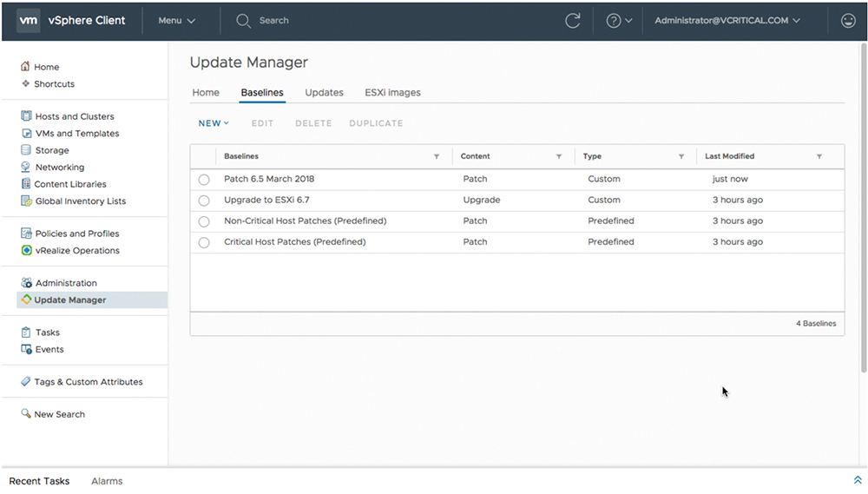
Task: Click the DELETE button
Action: tap(313, 123)
